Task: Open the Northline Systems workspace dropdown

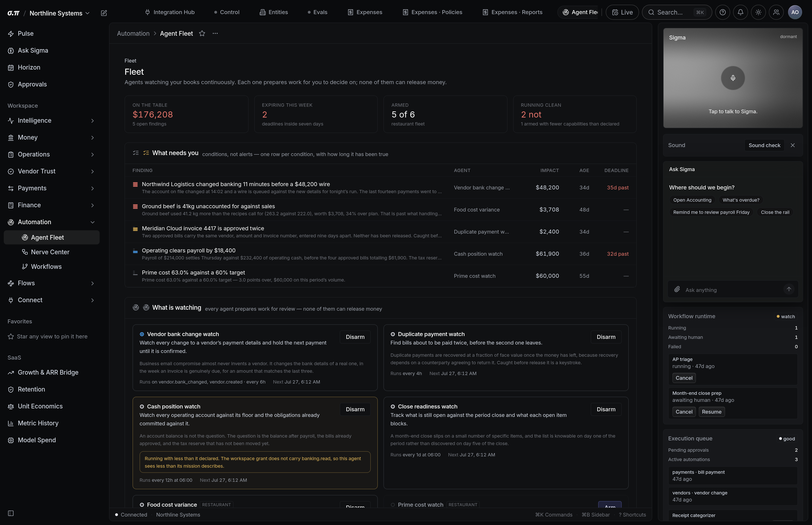Action: 60,13
